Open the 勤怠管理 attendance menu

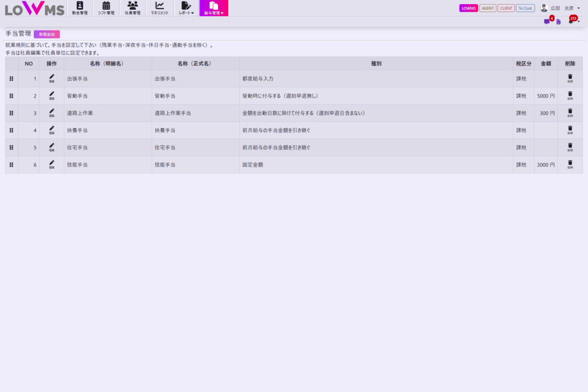point(80,8)
